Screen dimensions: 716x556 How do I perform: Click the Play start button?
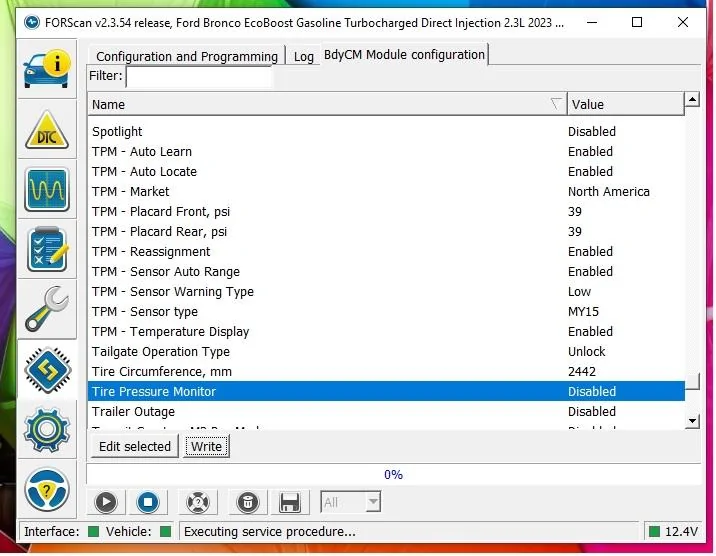pos(106,502)
